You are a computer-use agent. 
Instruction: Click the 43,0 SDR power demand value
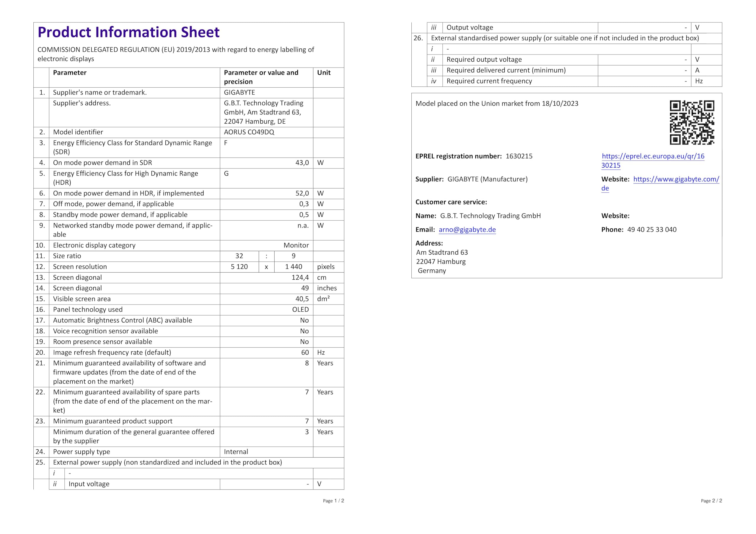[x=302, y=163]
